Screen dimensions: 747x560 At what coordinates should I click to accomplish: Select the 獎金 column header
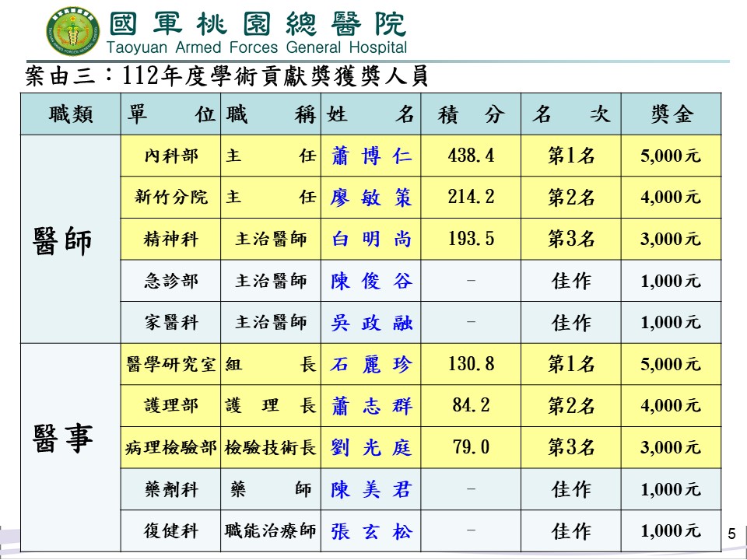pos(671,114)
